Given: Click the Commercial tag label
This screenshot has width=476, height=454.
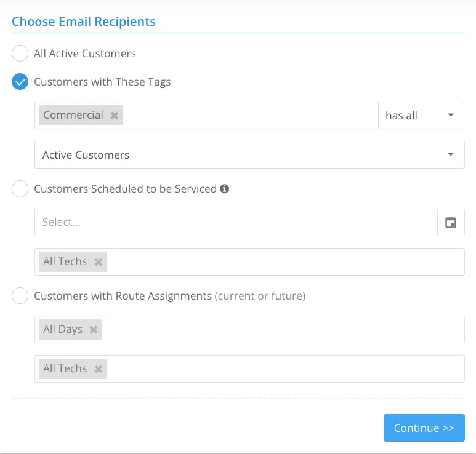Looking at the screenshot, I should coord(73,115).
